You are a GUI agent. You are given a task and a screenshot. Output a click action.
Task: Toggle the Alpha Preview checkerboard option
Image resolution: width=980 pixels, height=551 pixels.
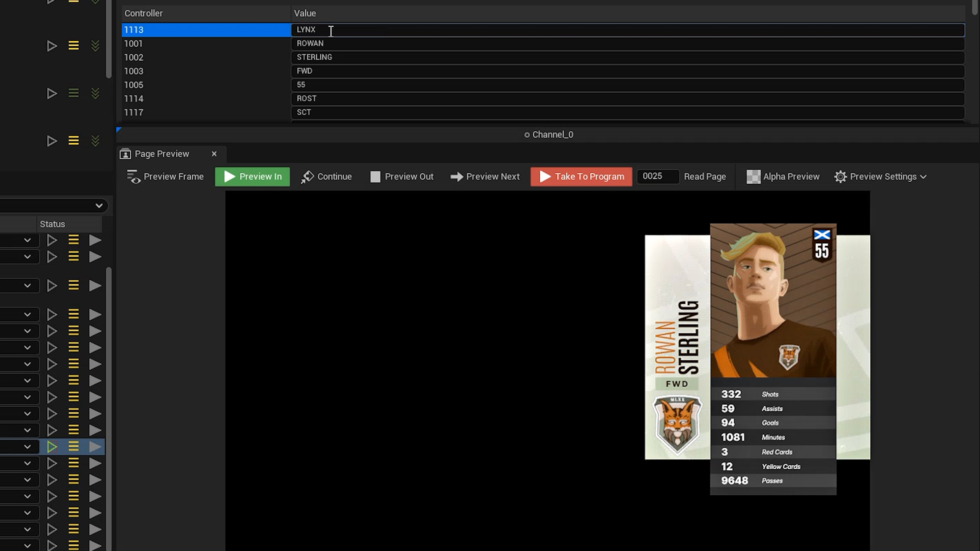pos(753,177)
